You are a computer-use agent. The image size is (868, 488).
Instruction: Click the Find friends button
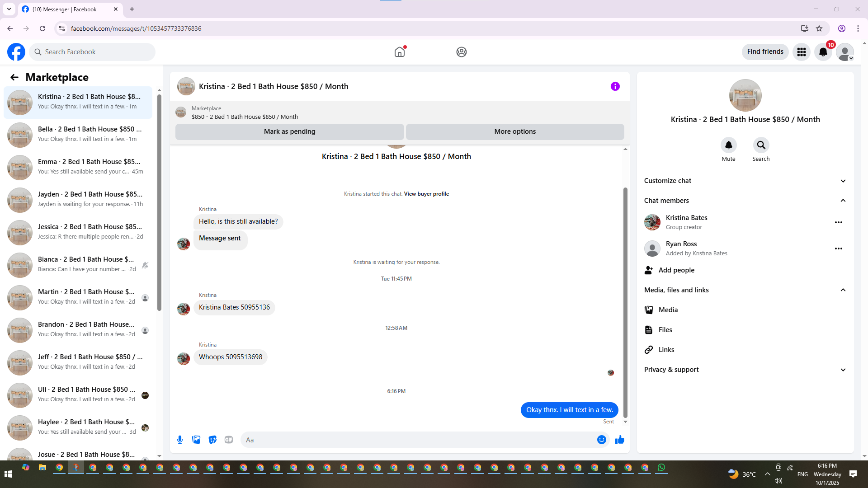pyautogui.click(x=765, y=52)
